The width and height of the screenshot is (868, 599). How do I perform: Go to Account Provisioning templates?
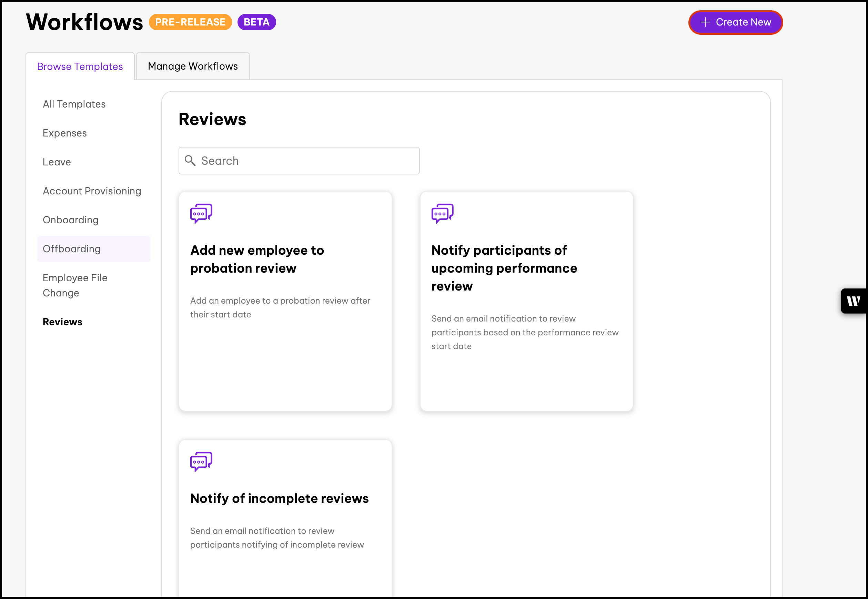pos(92,191)
